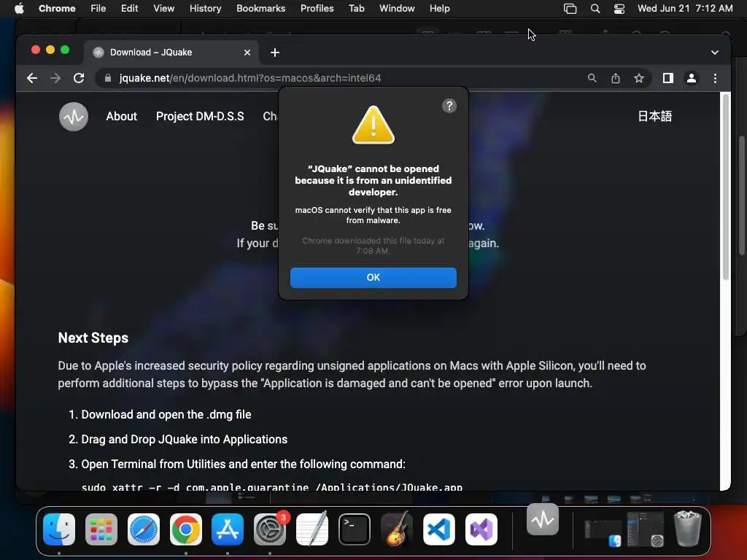
Task: Launch Safari from the Dock
Action: click(x=144, y=529)
